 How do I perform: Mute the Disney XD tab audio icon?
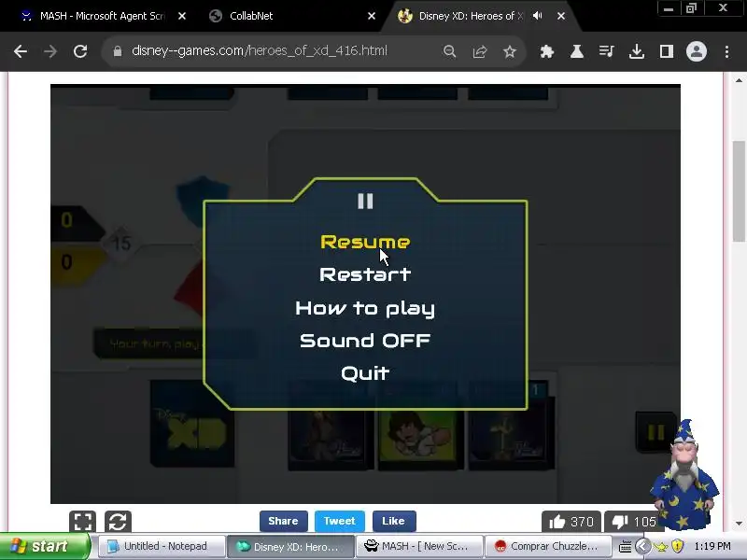click(x=538, y=16)
